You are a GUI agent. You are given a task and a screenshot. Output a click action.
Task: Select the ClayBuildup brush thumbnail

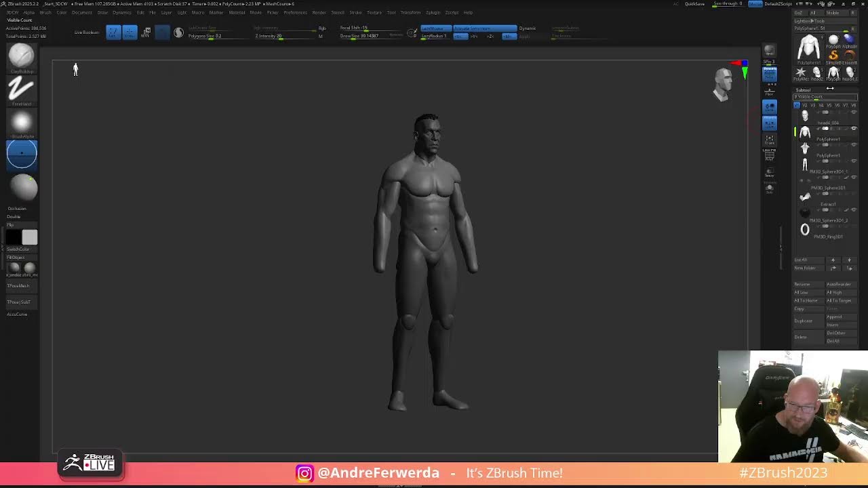pyautogui.click(x=21, y=56)
